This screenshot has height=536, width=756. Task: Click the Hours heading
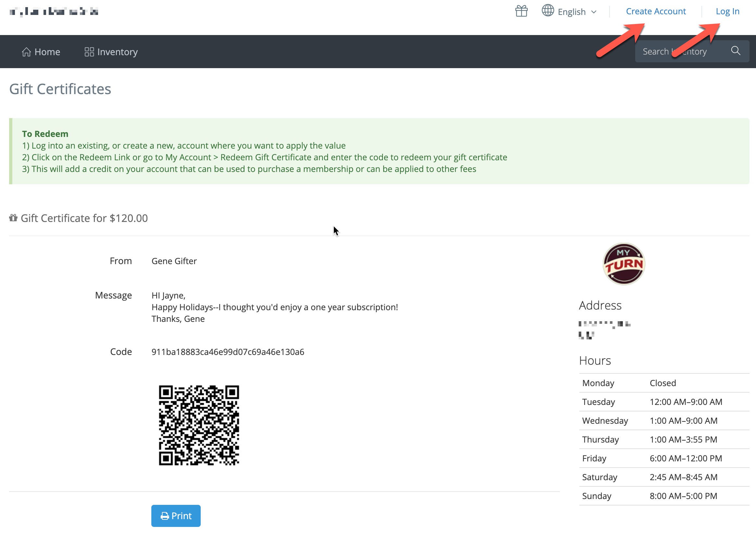pos(595,360)
